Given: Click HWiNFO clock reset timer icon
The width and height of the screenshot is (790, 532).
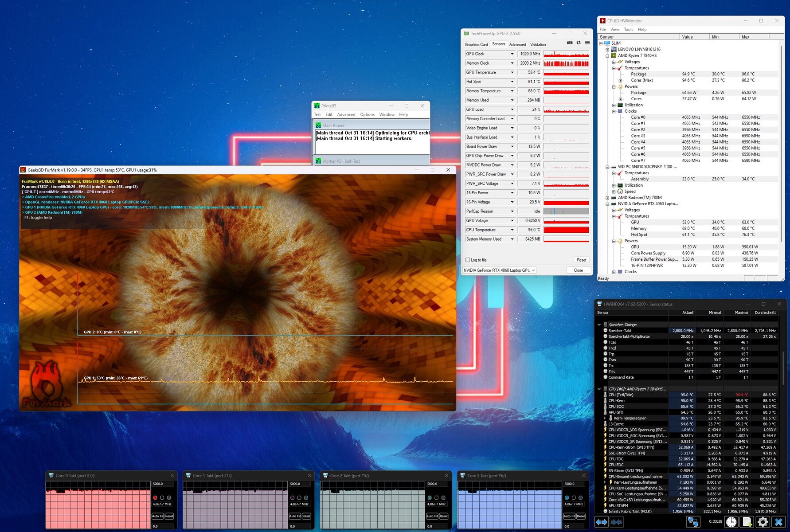Looking at the screenshot, I should (731, 522).
